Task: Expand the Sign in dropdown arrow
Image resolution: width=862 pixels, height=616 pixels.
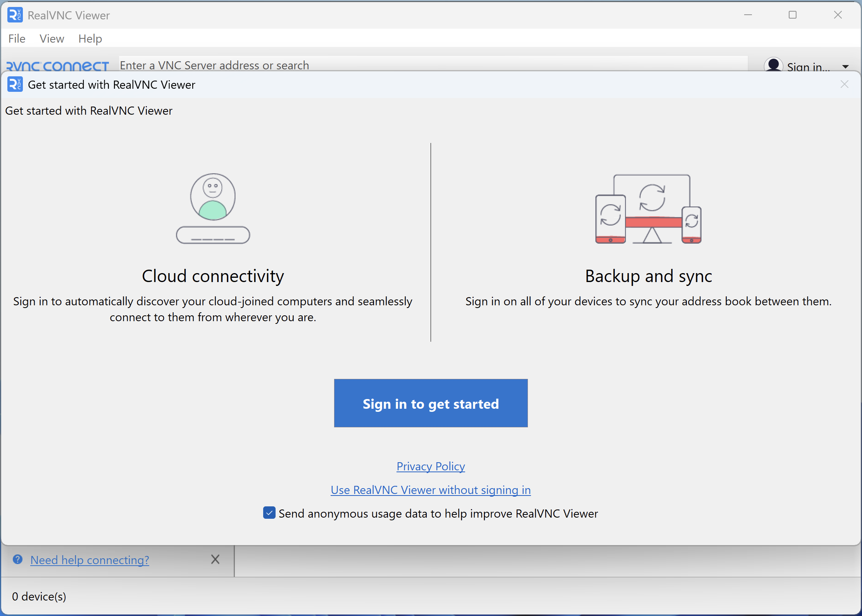Action: [x=845, y=67]
